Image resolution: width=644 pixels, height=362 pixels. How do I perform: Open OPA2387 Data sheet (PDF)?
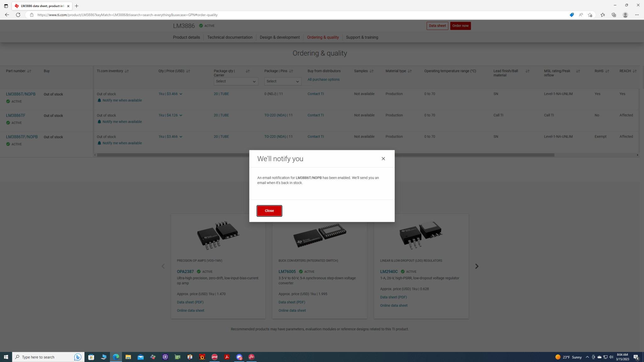[190, 302]
